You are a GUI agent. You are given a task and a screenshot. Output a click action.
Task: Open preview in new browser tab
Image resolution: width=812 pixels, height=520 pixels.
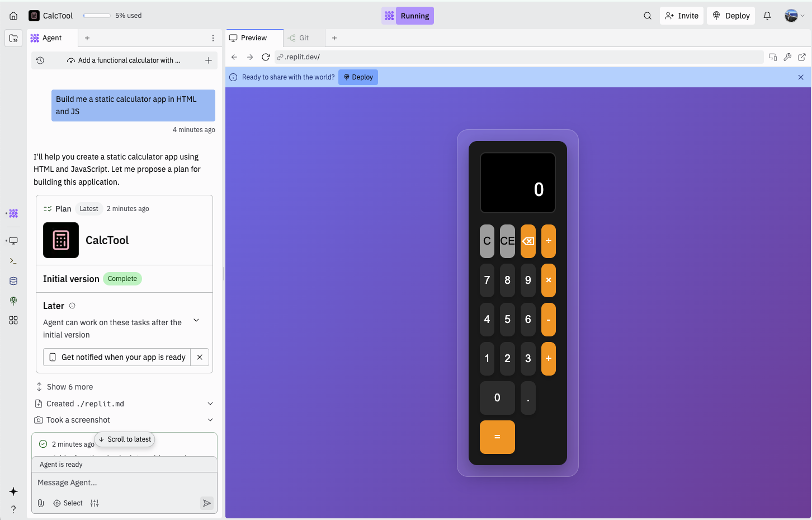(x=802, y=57)
